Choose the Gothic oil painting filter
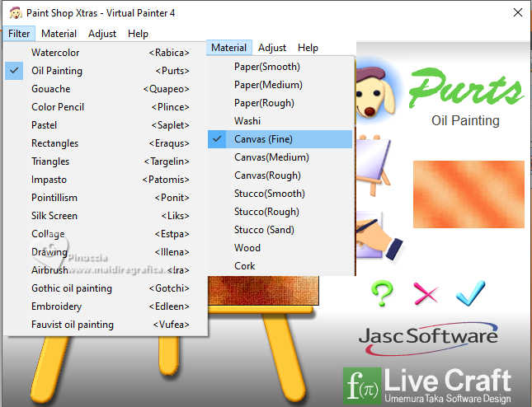The height and width of the screenshot is (407, 532). click(x=106, y=288)
